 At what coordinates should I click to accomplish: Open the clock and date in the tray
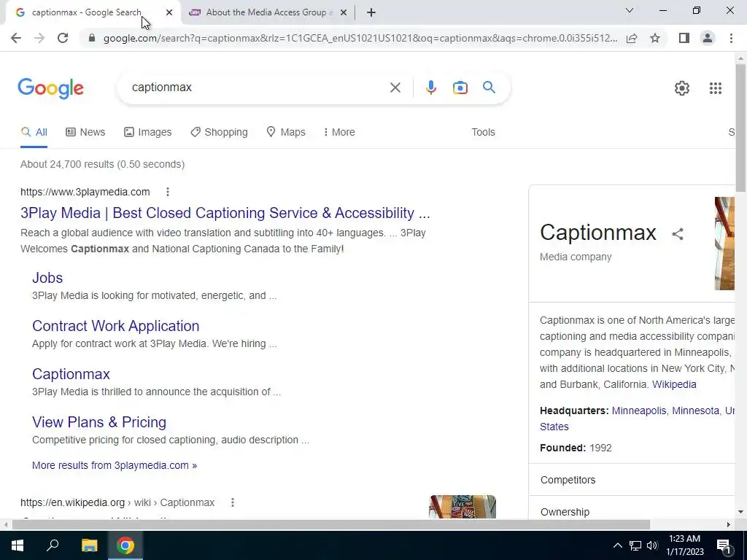684,545
